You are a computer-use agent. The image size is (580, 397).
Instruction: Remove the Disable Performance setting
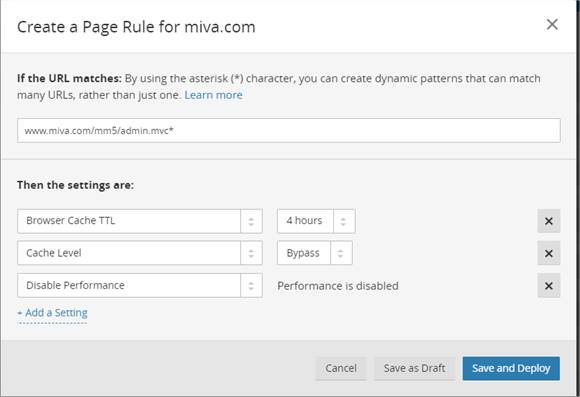coord(549,286)
